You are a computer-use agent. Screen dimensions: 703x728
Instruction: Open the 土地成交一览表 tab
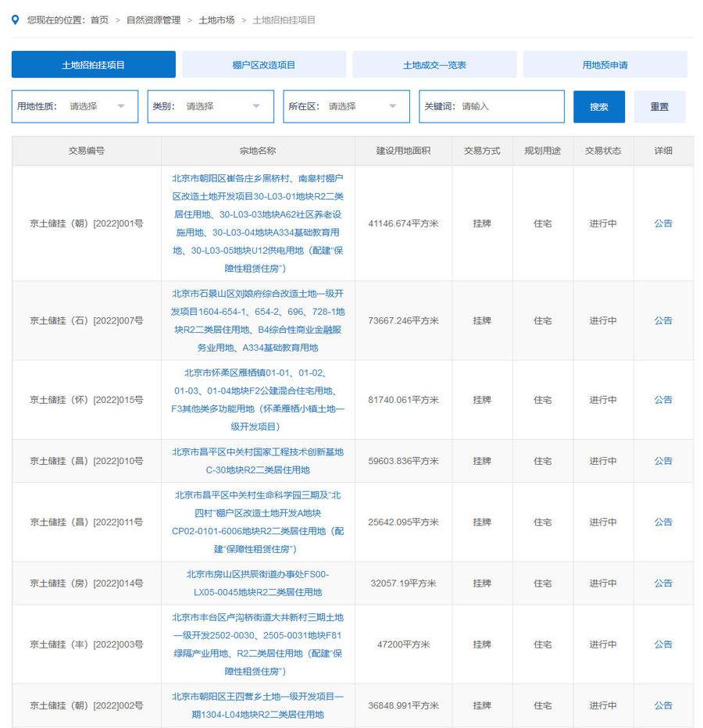coord(434,65)
